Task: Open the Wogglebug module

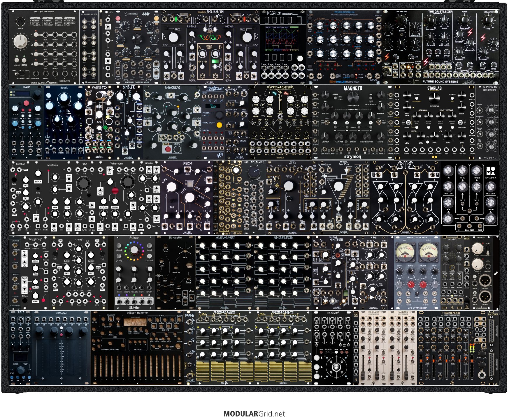Action: point(35,273)
